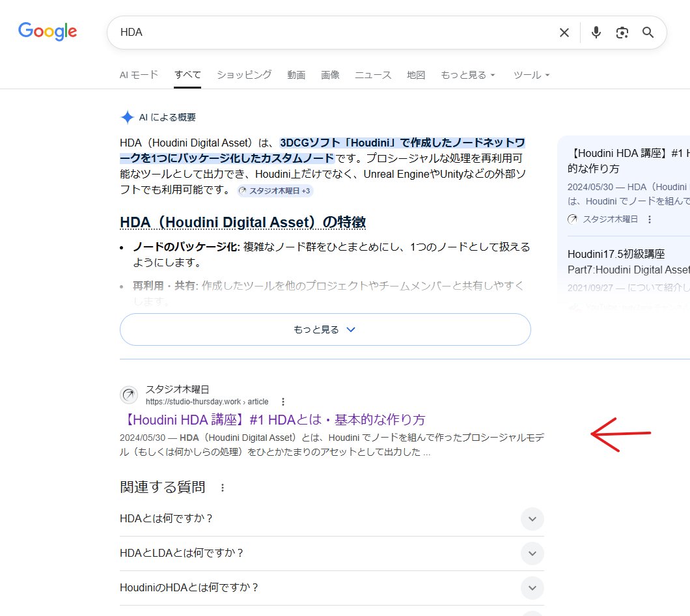Open options dots next to 関連する質問
Screen dimensions: 690x616
click(223, 488)
